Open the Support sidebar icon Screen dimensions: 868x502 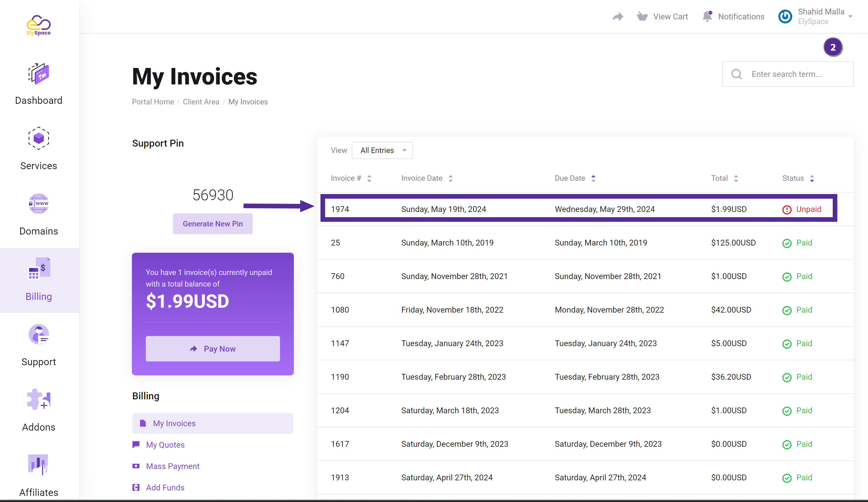(38, 334)
